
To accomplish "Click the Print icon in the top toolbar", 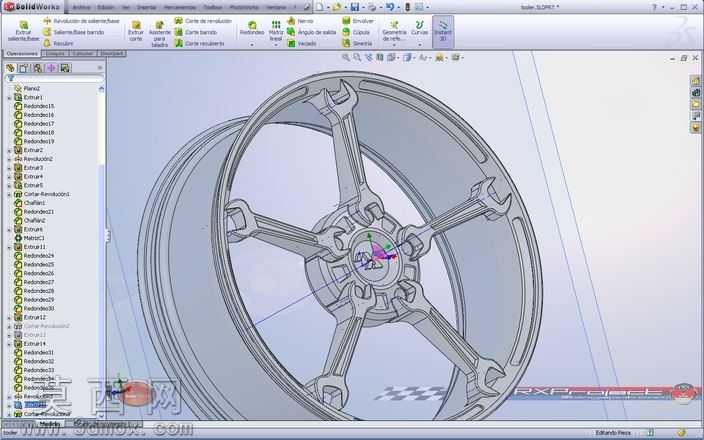I will click(x=372, y=7).
